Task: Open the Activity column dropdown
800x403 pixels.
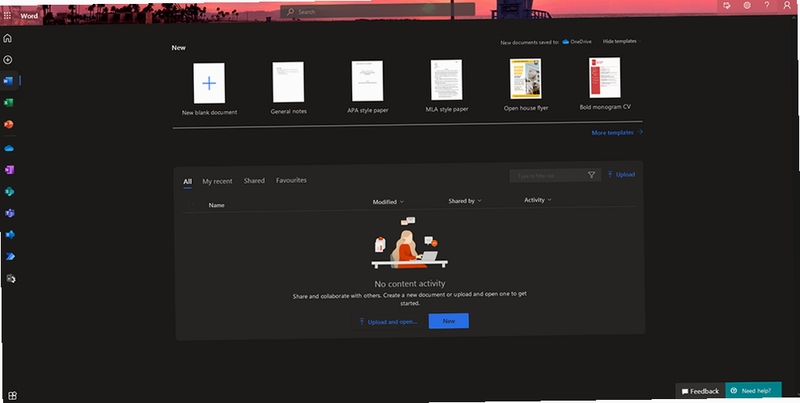Action: tap(538, 200)
